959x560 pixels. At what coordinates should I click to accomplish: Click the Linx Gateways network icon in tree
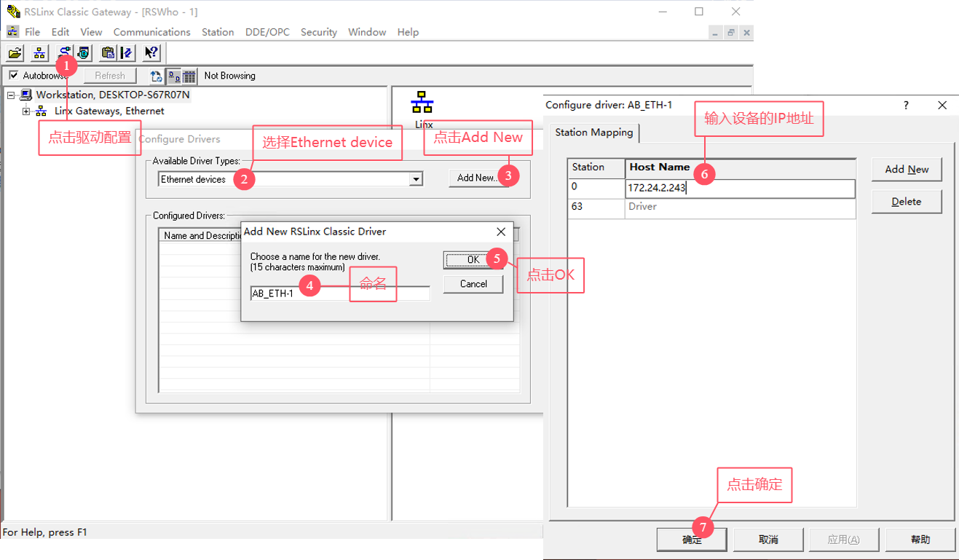pyautogui.click(x=42, y=111)
